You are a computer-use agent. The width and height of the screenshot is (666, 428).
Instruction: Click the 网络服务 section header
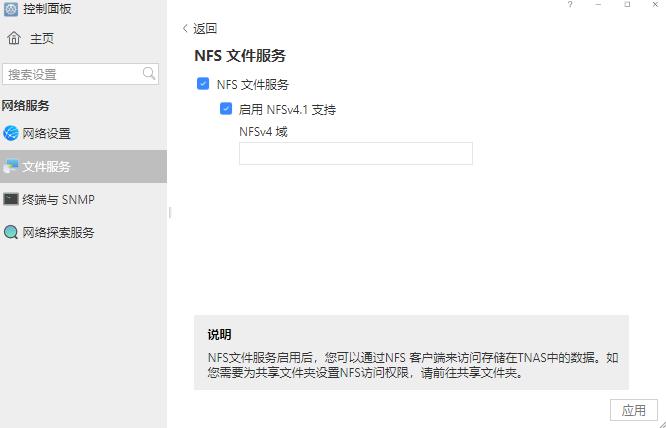[x=26, y=105]
